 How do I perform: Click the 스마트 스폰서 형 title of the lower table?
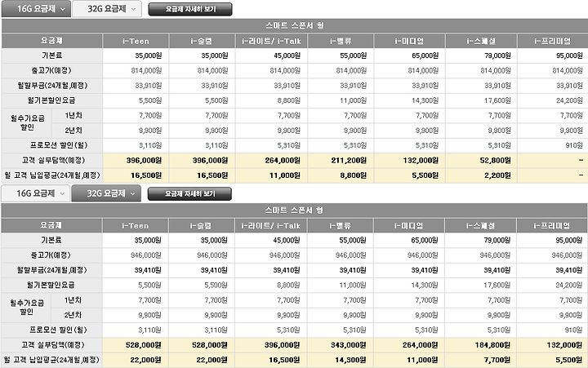[x=294, y=211]
